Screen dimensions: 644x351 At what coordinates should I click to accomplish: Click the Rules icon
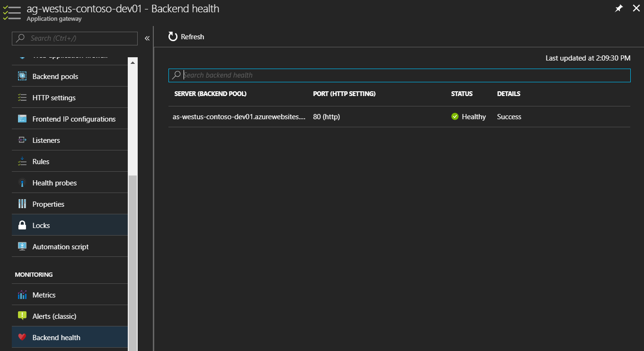coord(22,161)
